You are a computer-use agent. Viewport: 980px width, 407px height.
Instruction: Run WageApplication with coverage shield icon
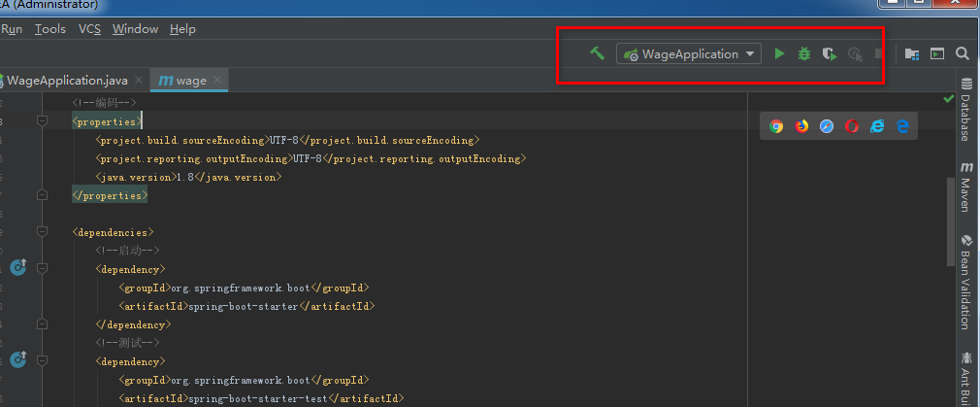830,54
